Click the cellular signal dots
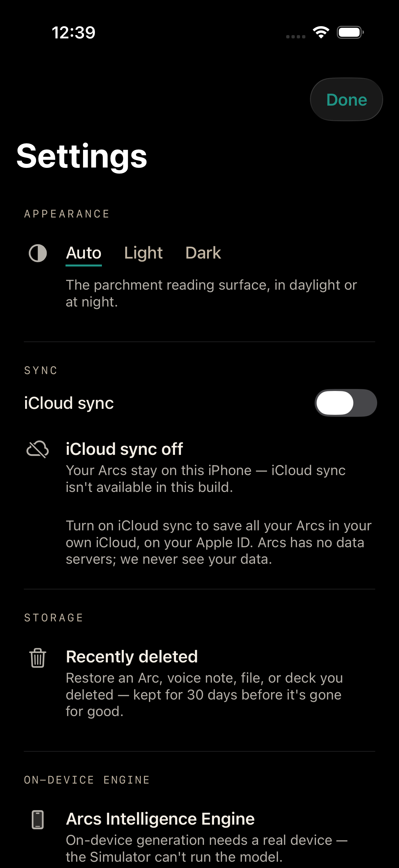 [x=296, y=36]
